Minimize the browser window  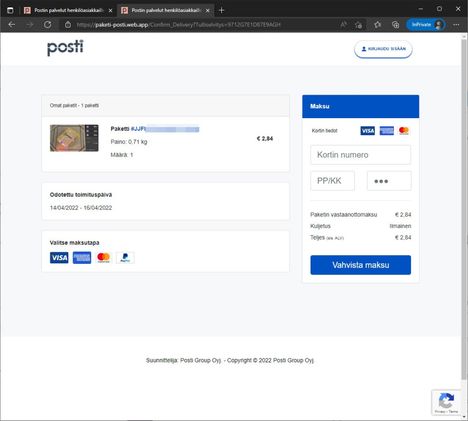point(421,9)
